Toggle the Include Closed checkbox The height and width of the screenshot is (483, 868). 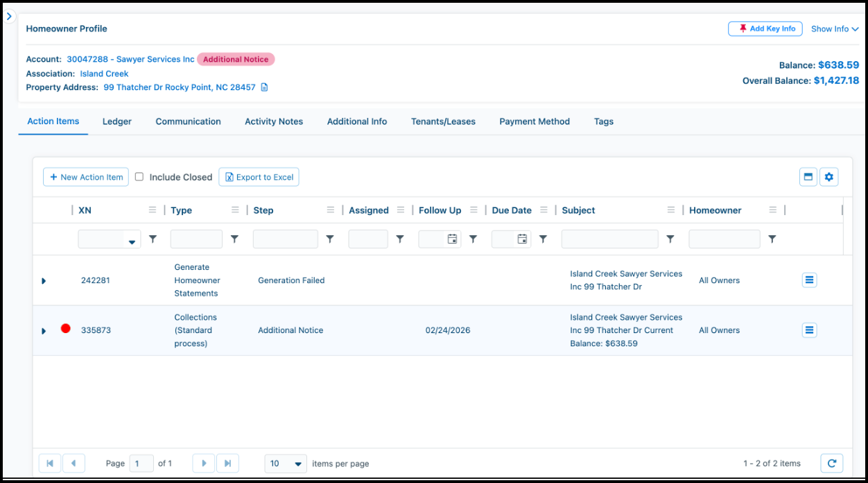point(139,177)
